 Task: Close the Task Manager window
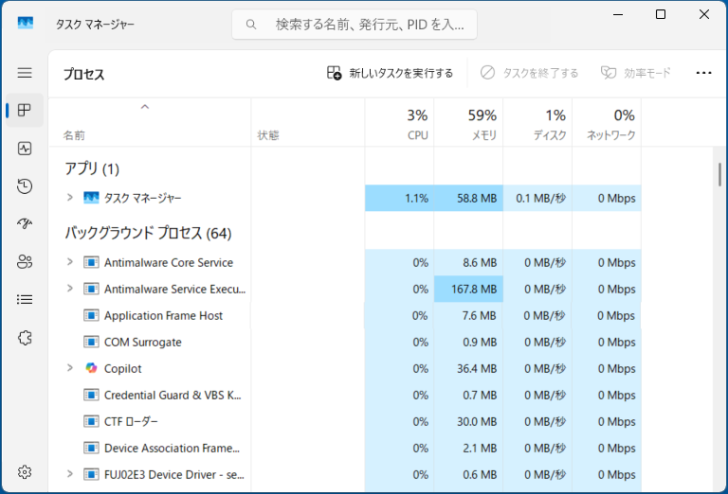point(704,14)
